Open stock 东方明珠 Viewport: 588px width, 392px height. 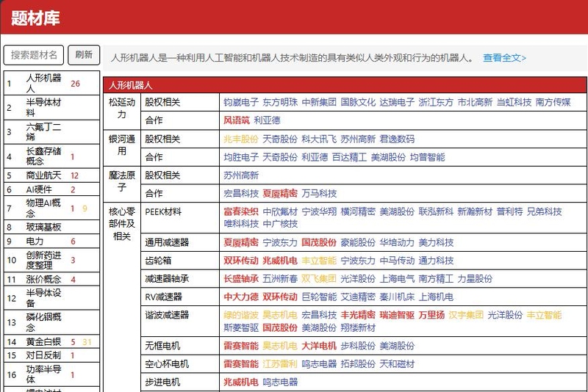[280, 102]
